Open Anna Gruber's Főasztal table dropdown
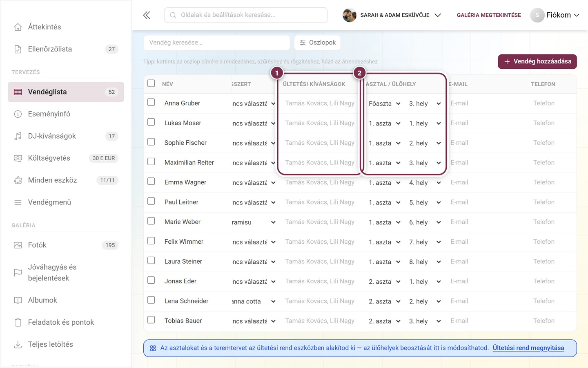Viewport: 588px width, 368px height. click(x=384, y=104)
